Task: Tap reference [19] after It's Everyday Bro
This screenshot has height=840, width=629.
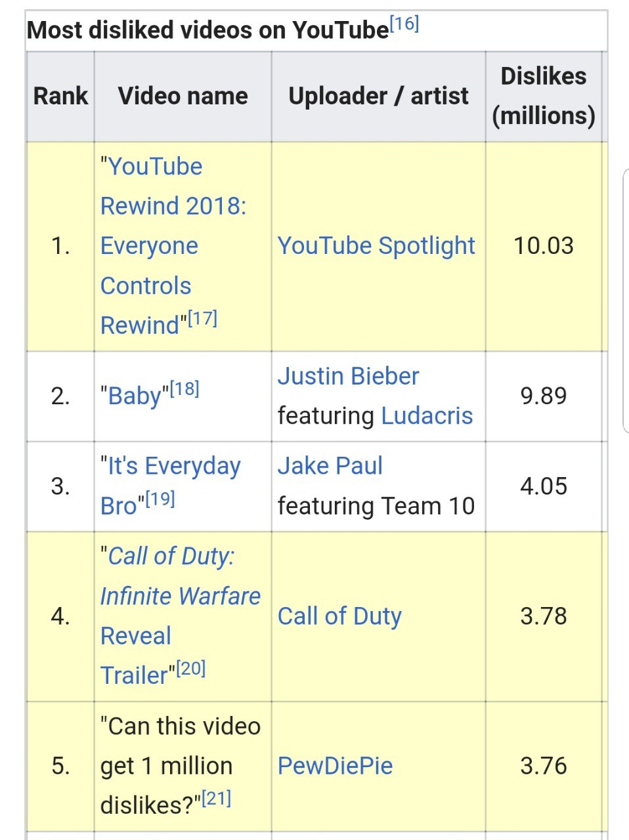Action: pos(160,499)
